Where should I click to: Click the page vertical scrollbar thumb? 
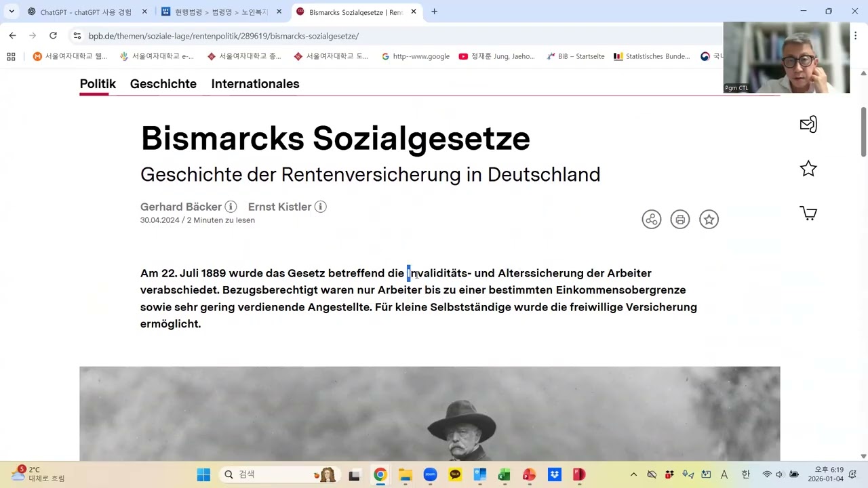point(863,132)
